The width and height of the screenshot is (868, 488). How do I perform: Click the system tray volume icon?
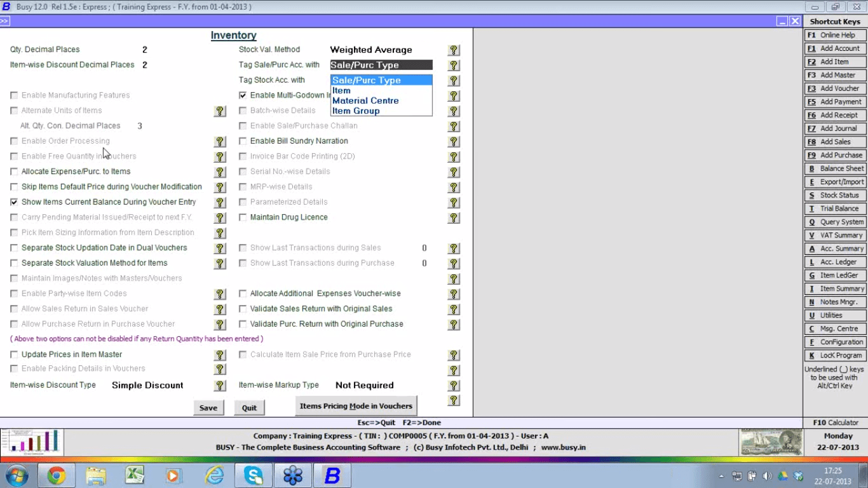point(767,476)
